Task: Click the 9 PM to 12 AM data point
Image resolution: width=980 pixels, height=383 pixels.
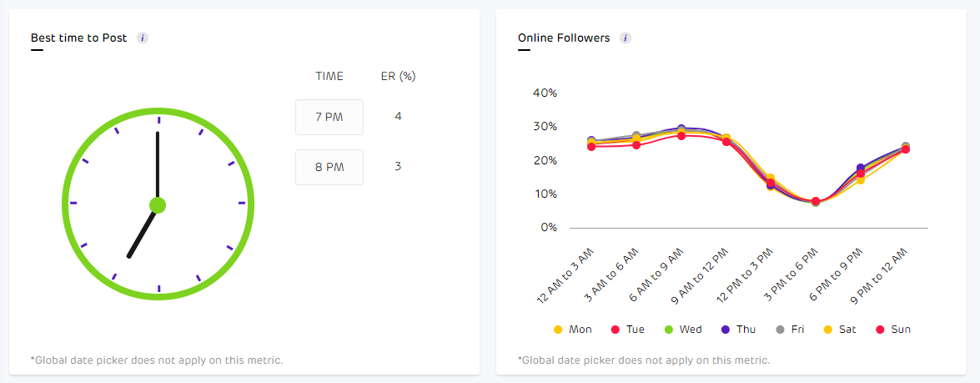Action: [x=905, y=149]
